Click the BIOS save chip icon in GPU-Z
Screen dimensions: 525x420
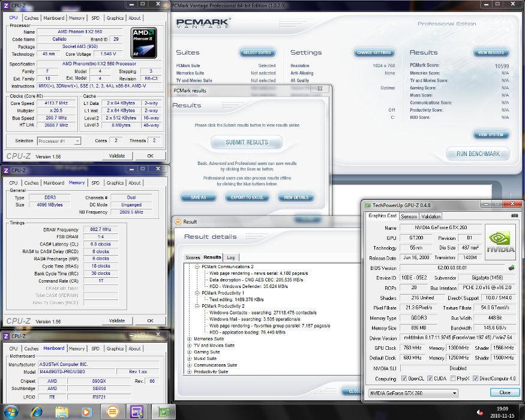click(511, 268)
